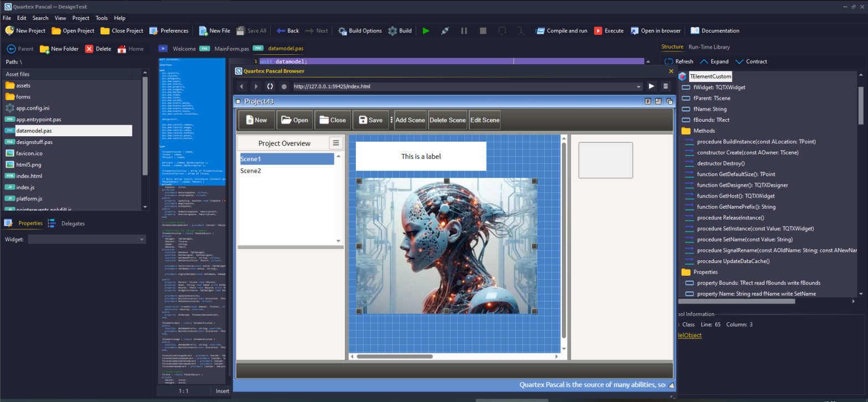Viewport: 868px width, 402px height.
Task: Click the Save button in Project43 toolbar
Action: coord(370,120)
